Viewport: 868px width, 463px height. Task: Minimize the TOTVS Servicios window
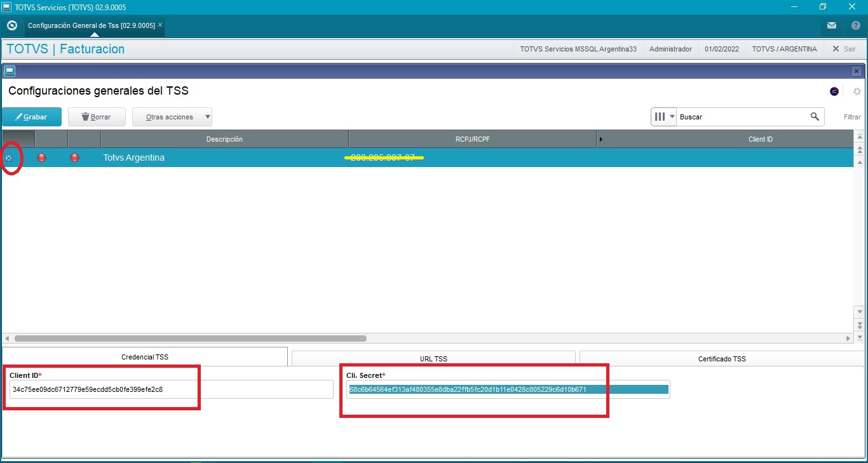(x=793, y=7)
